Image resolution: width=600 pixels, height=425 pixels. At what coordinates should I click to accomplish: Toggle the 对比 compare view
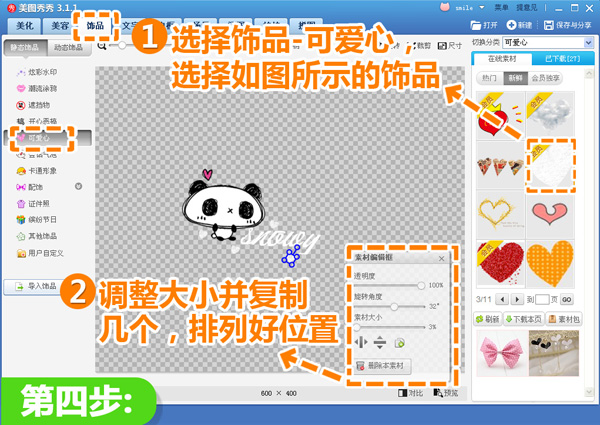click(x=410, y=393)
